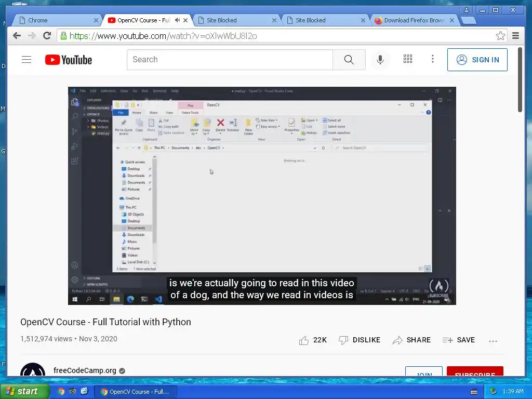Click inside the YouTube search field

pyautogui.click(x=230, y=60)
